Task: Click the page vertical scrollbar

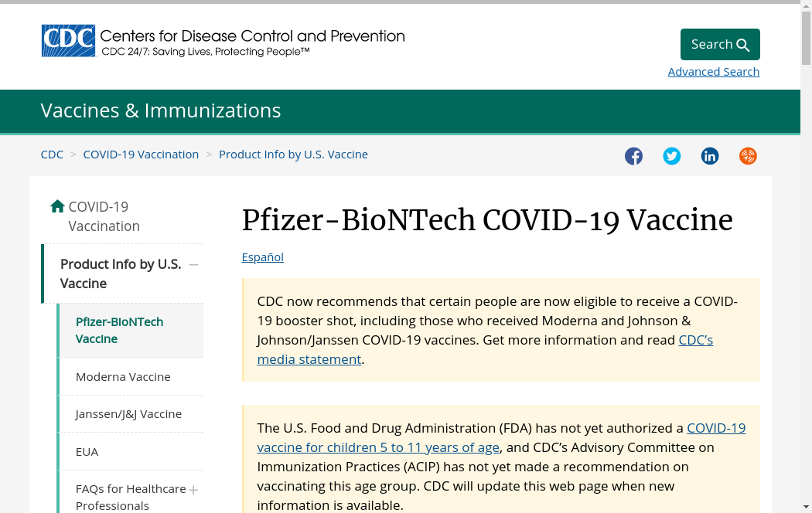Action: [806, 232]
